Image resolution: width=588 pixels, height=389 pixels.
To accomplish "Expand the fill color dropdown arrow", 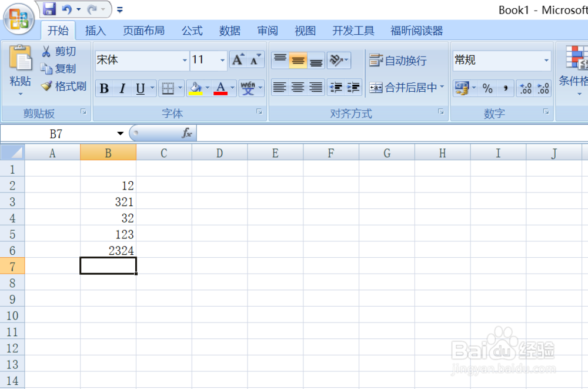I will (x=207, y=88).
